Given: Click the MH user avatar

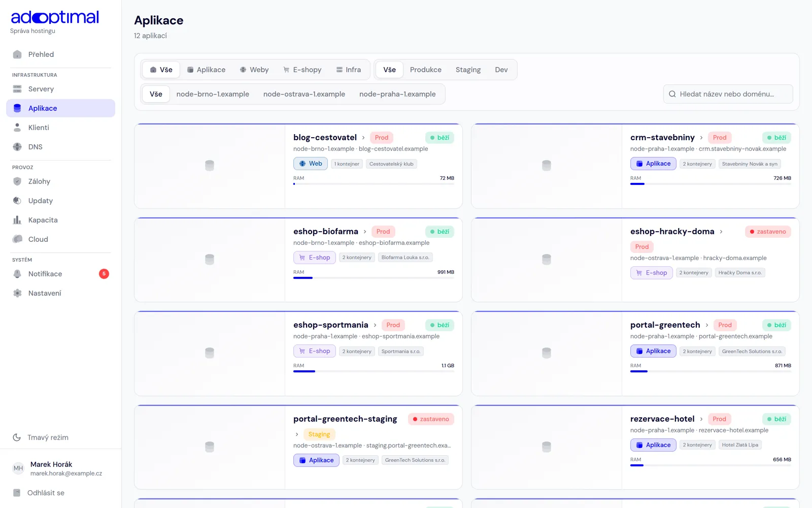Looking at the screenshot, I should pyautogui.click(x=18, y=468).
